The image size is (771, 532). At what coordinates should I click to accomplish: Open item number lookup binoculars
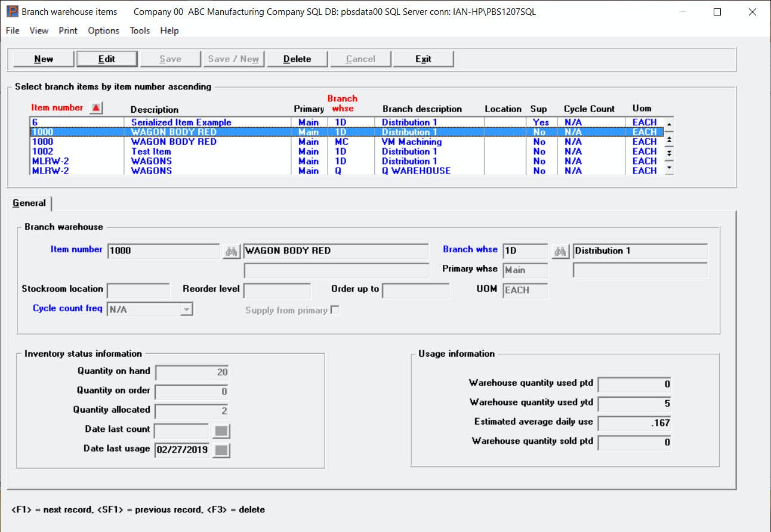tap(231, 252)
